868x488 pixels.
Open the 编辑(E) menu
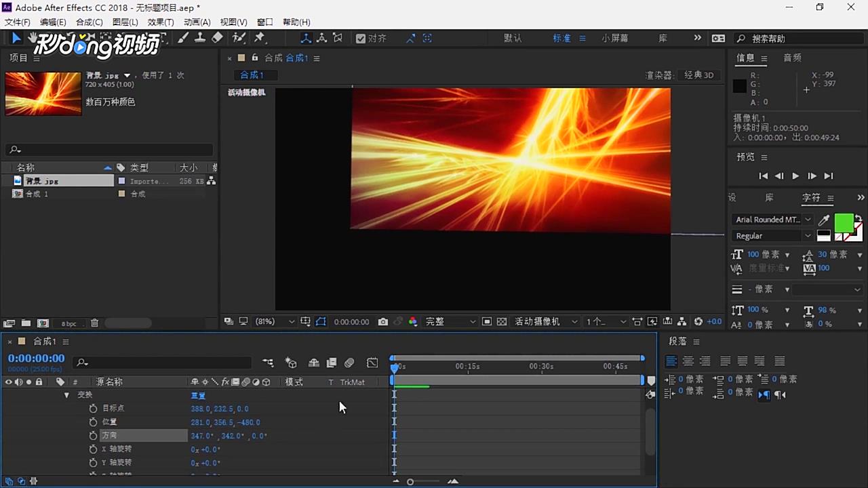pyautogui.click(x=53, y=22)
